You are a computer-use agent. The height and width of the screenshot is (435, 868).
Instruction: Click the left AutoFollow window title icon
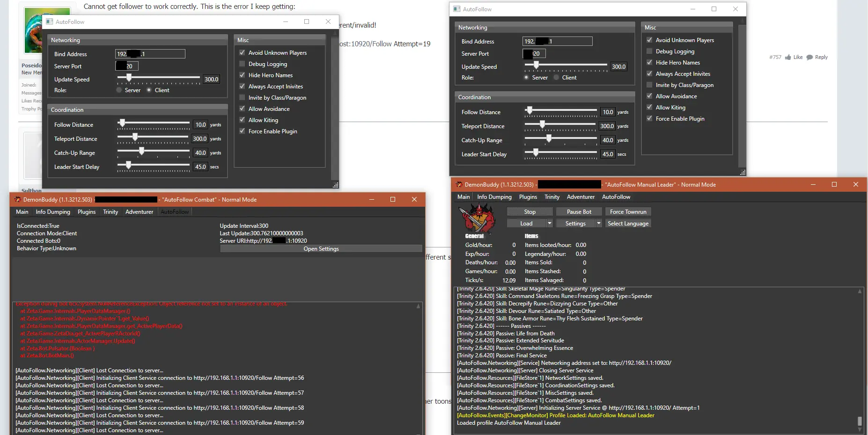tap(50, 22)
